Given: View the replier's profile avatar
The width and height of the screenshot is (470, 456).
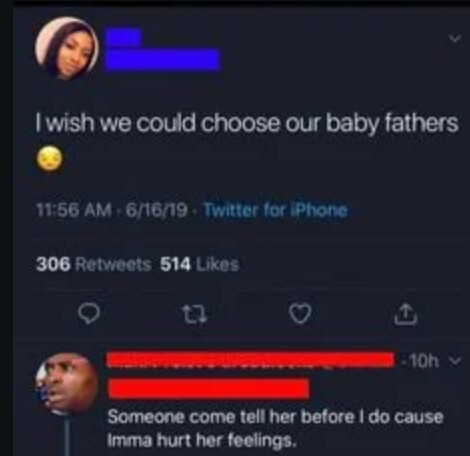Looking at the screenshot, I should 67,384.
